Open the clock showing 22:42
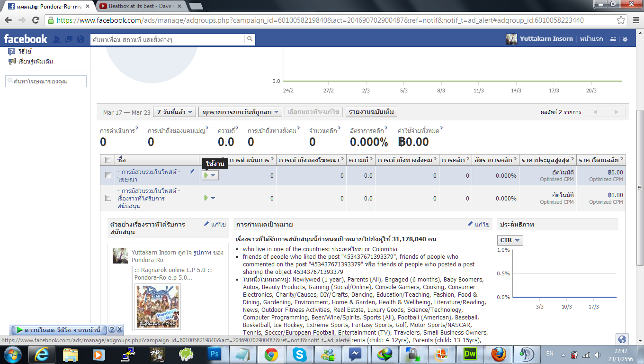This screenshot has width=644, height=364. tap(620, 354)
